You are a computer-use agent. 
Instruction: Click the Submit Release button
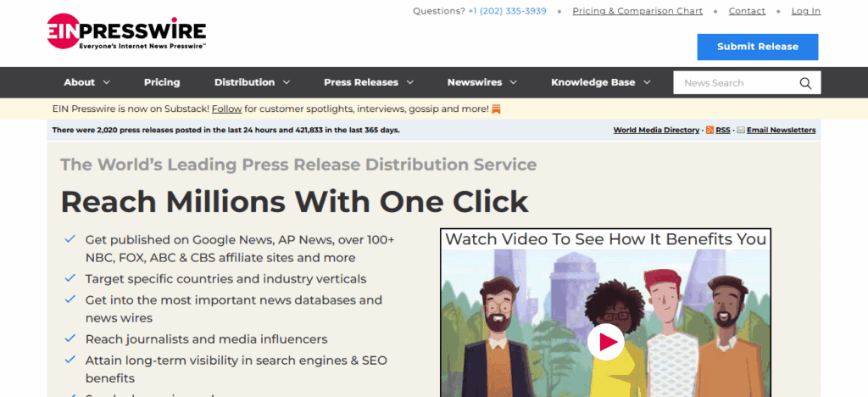point(757,47)
